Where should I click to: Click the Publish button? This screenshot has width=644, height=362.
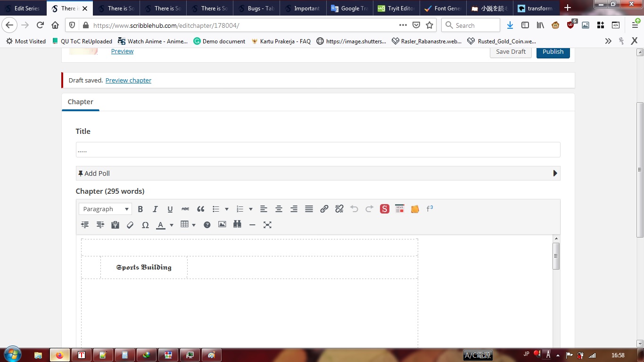pos(553,51)
